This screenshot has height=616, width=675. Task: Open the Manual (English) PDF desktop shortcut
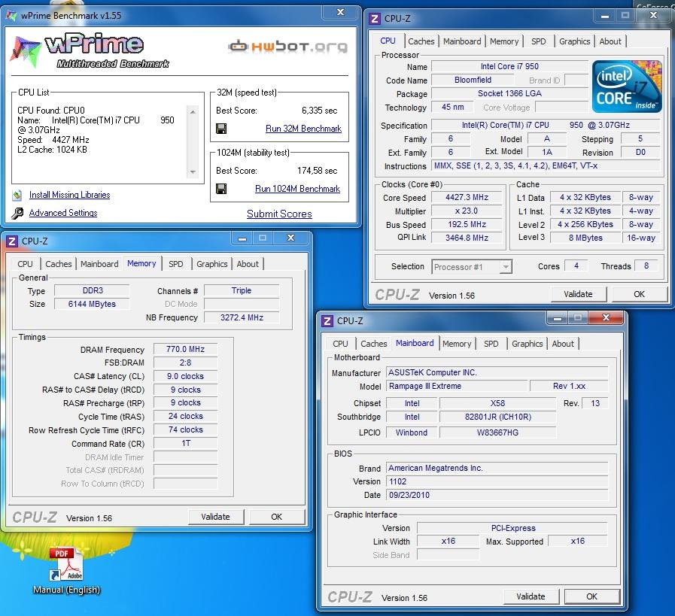(x=66, y=570)
